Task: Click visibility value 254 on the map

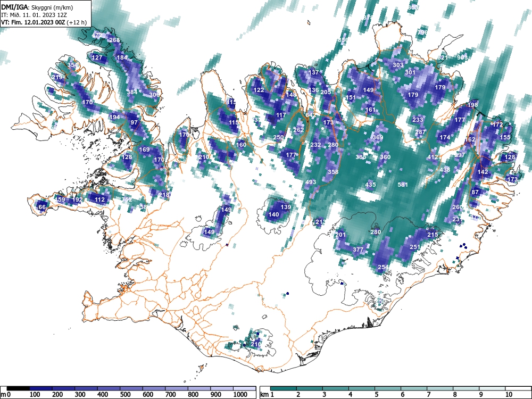Action: click(383, 267)
